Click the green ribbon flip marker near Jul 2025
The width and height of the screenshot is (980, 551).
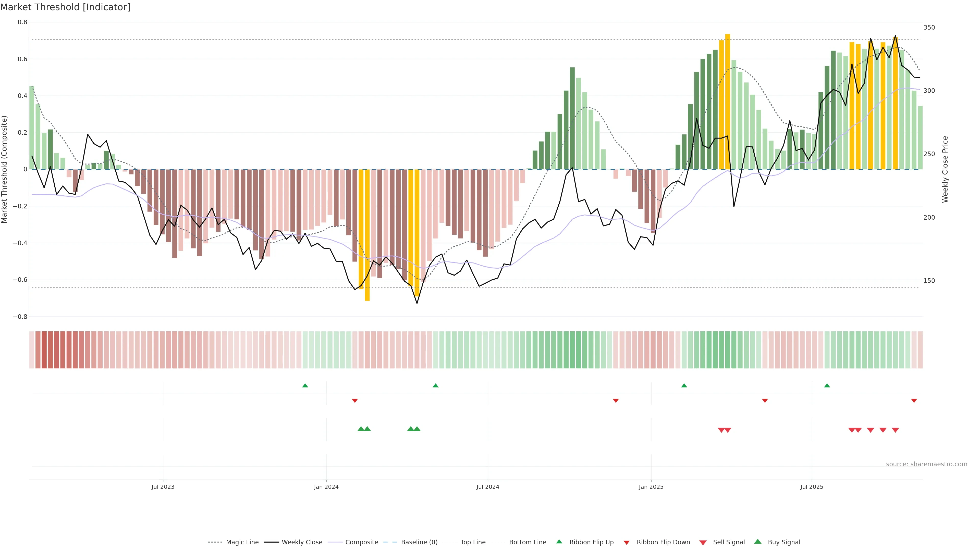click(827, 386)
